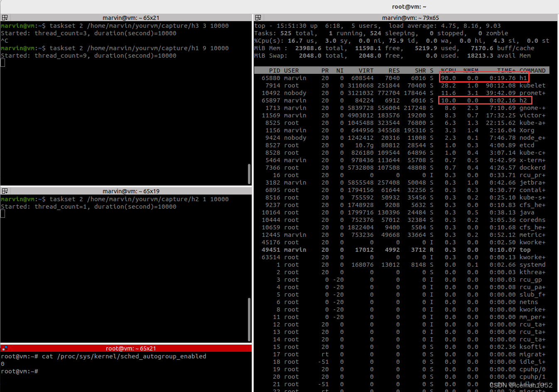The image size is (559, 392).
Task: Click the 10.0 CPU value of h2
Action: coord(449,100)
